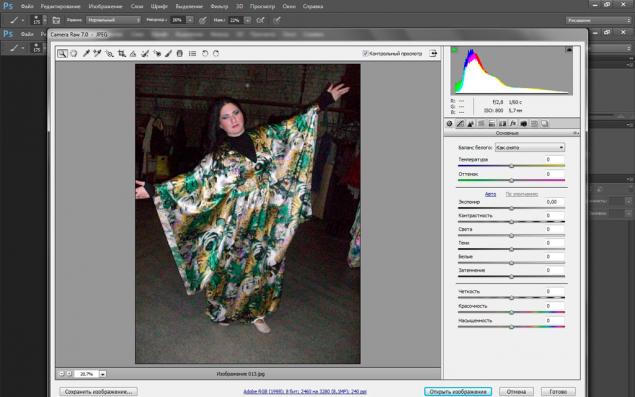
Task: Open opacity slider arrow in Photoshop options bar
Action: click(190, 20)
